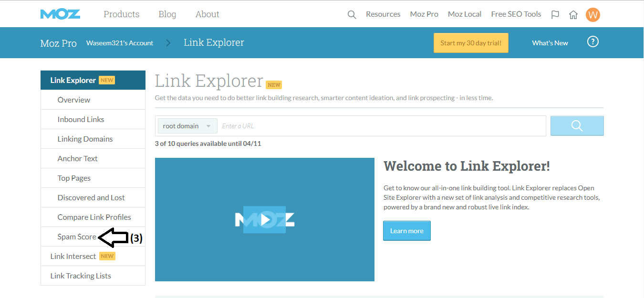Open Discovered and Lost in sidebar
Image resolution: width=644 pixels, height=298 pixels.
click(x=93, y=197)
